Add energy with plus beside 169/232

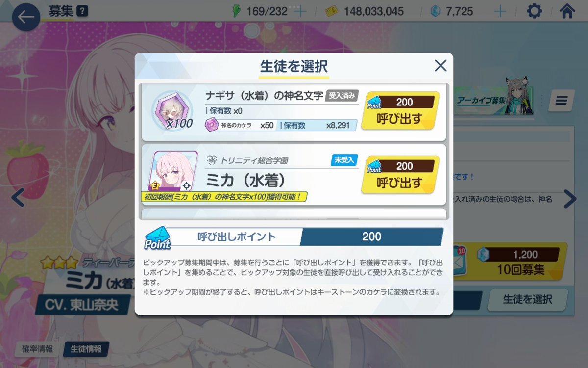(x=300, y=11)
